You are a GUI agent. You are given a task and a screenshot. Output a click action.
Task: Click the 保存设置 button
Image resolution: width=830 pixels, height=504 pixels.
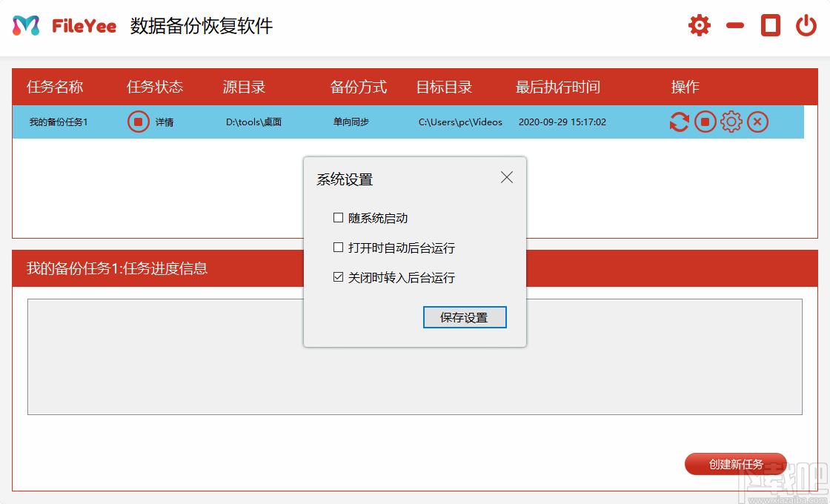[465, 317]
